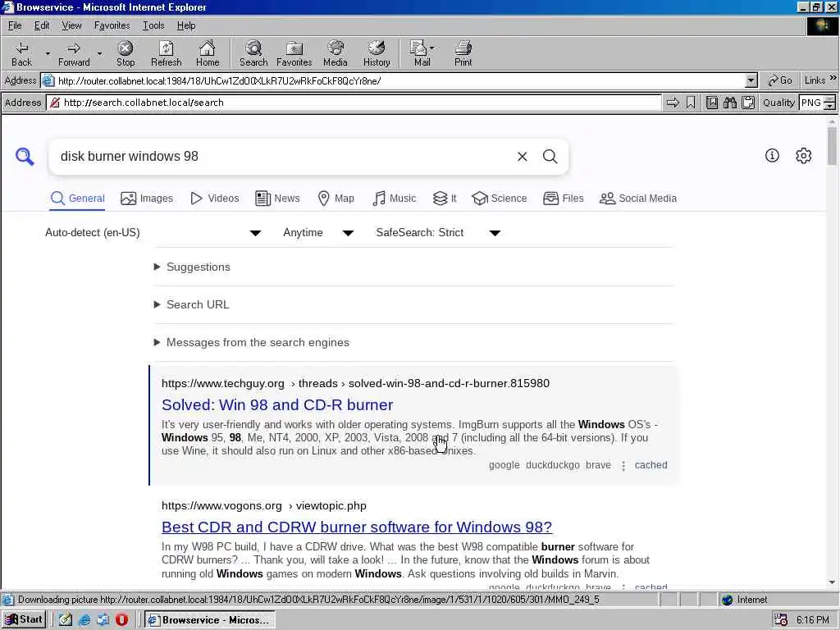Click duckduckgo link under techguy result
Viewport: 840px width, 630px height.
tap(552, 465)
